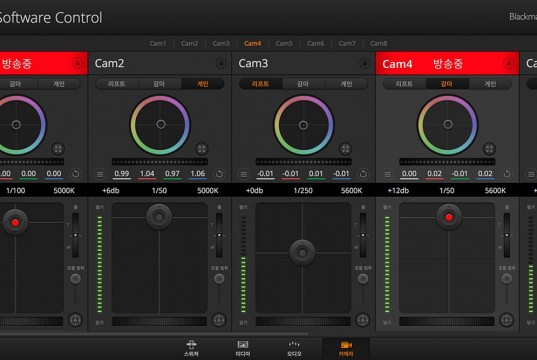This screenshot has width=537, height=360.
Task: Trigger the Cam3 auto focus button
Action: point(363,320)
